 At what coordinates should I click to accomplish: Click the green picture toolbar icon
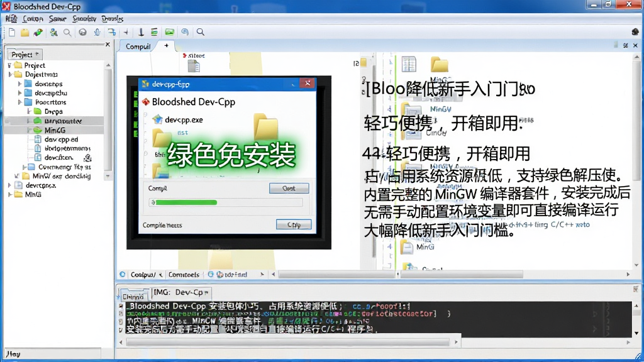[169, 32]
